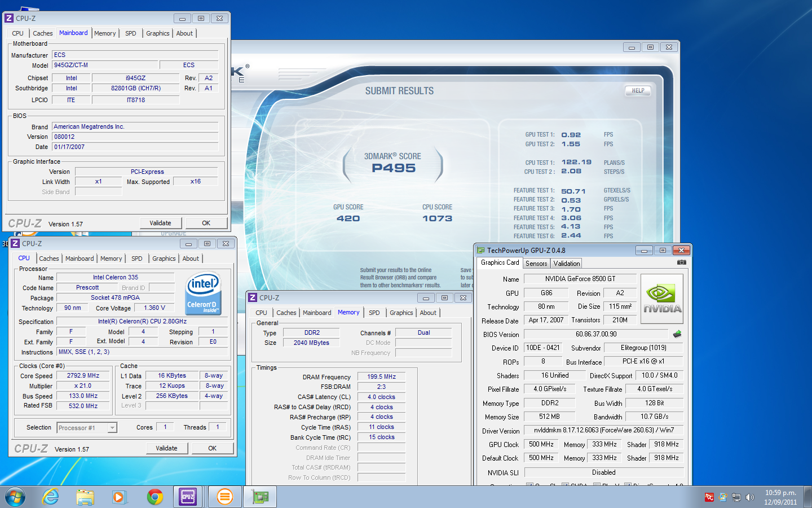Click GPU-Z title bar application icon

(481, 250)
